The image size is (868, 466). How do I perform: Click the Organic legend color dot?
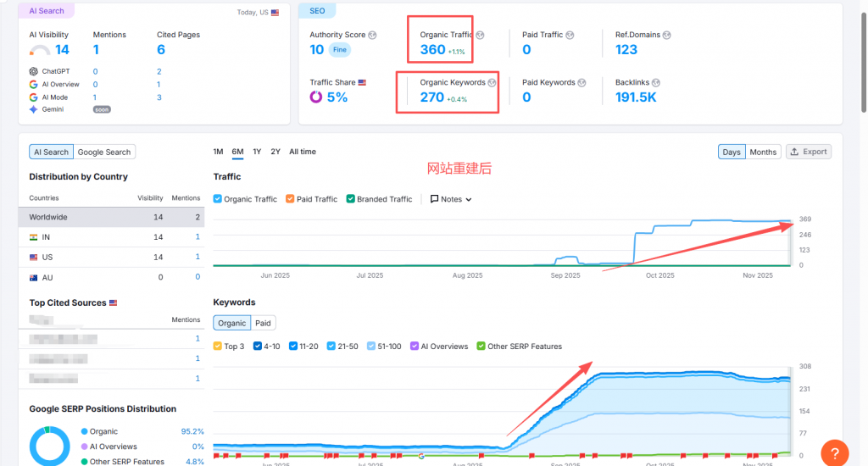click(x=84, y=432)
